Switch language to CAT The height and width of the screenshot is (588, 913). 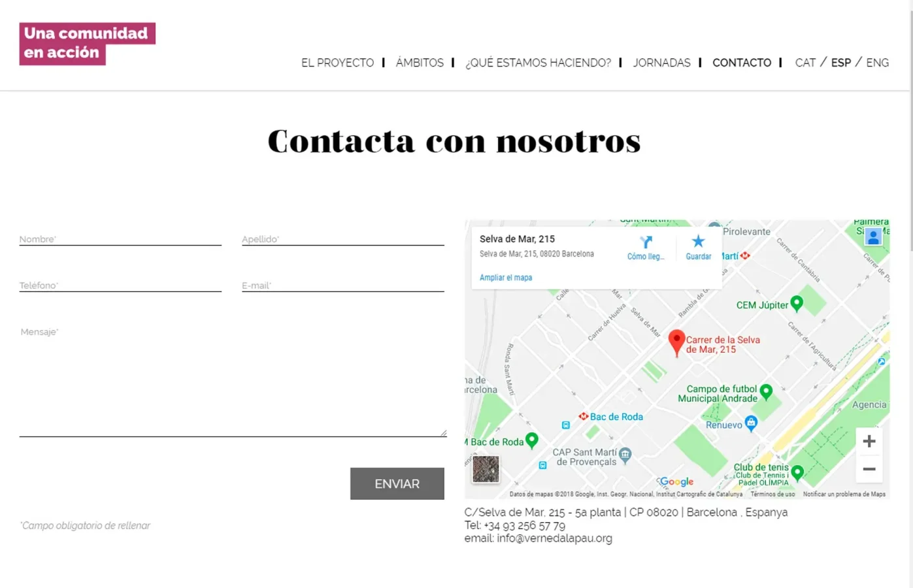tap(805, 63)
